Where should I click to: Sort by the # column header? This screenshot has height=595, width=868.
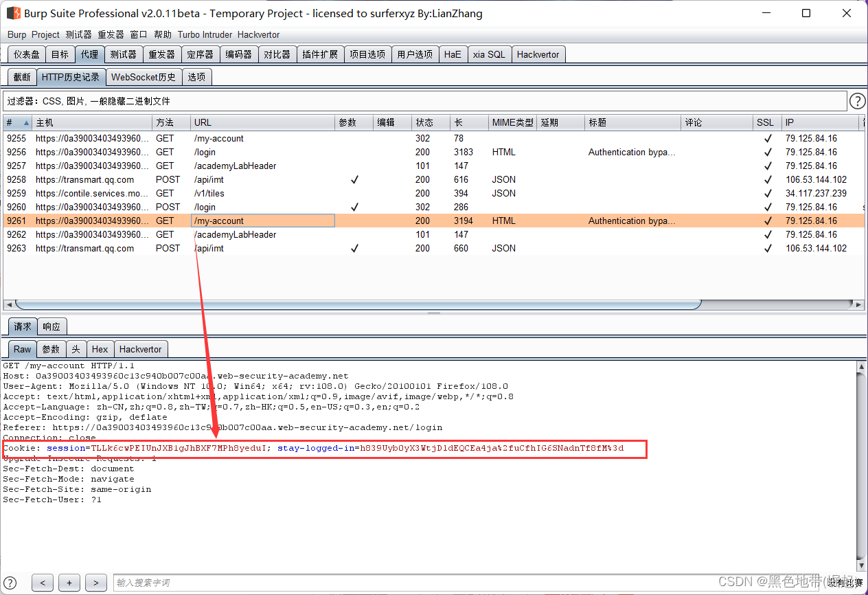click(x=17, y=122)
